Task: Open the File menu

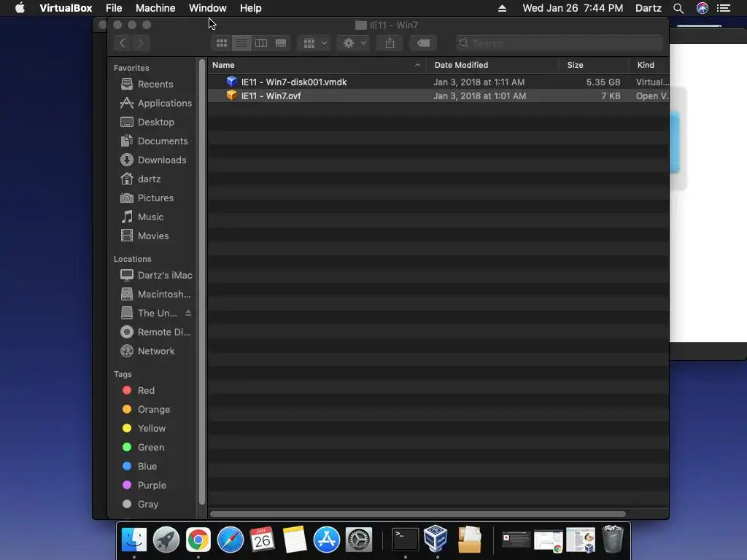Action: point(114,8)
